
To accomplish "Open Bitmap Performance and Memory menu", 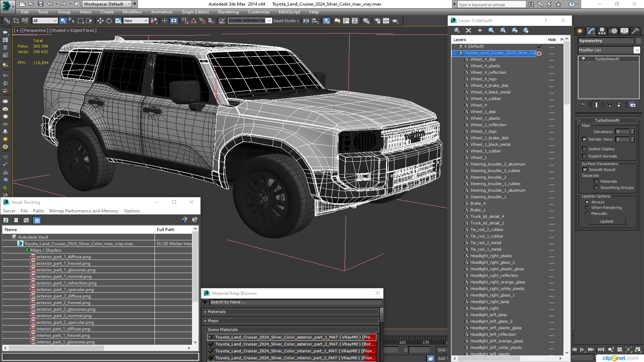I will (x=84, y=211).
